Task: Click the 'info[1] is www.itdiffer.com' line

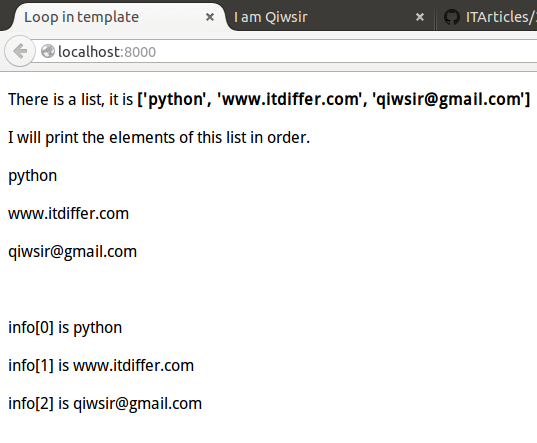Action: click(x=101, y=366)
